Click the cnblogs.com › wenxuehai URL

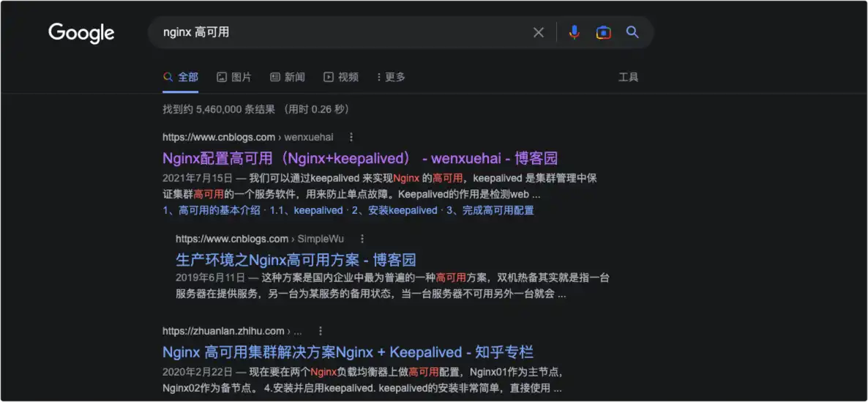[248, 137]
